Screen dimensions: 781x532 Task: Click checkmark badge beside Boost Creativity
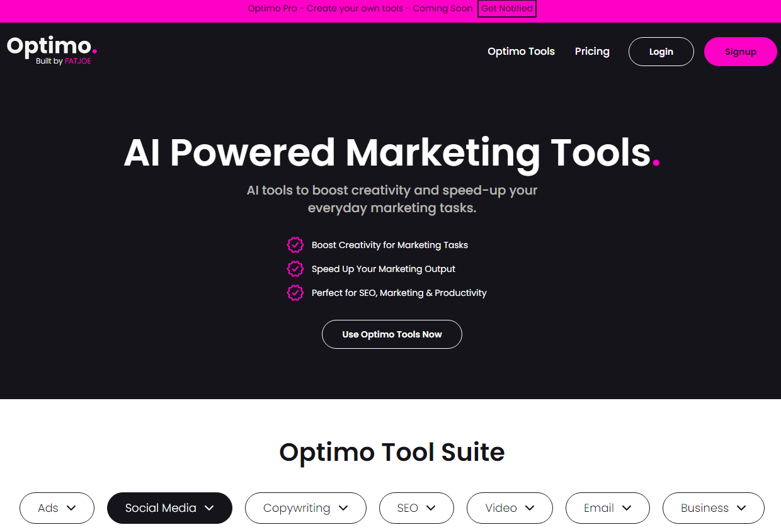point(295,245)
